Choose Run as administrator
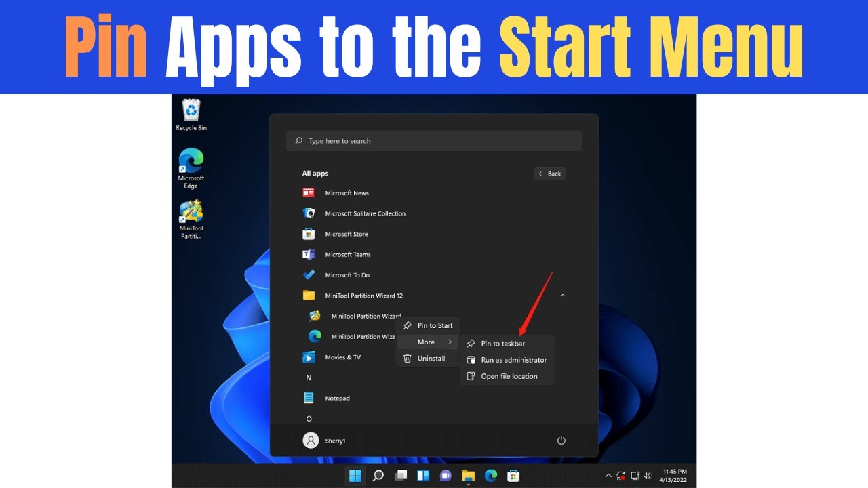 click(x=507, y=360)
